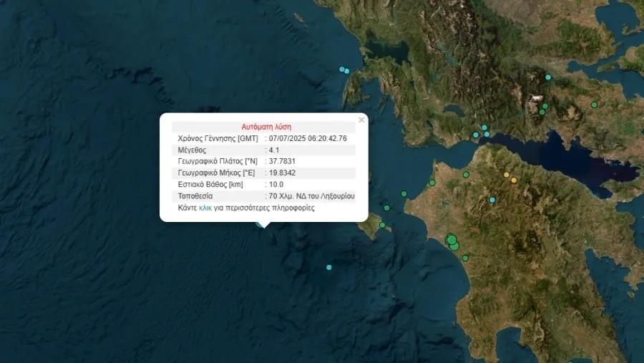Click the 'κλικ' link for more information

205,208
